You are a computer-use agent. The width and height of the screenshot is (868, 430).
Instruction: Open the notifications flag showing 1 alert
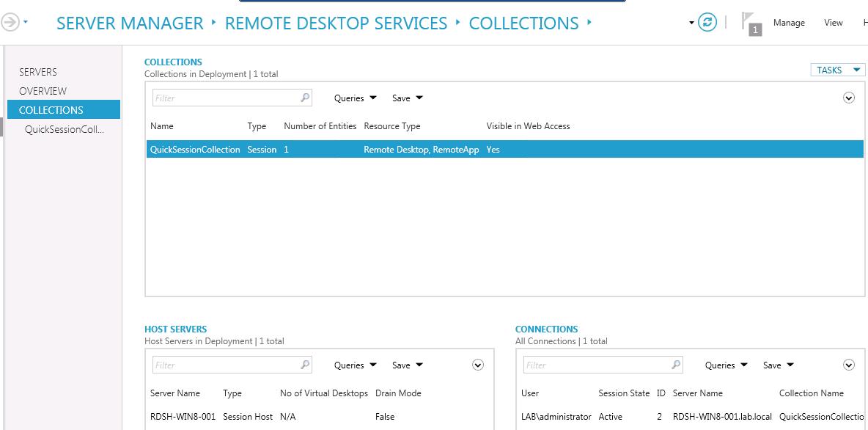747,22
